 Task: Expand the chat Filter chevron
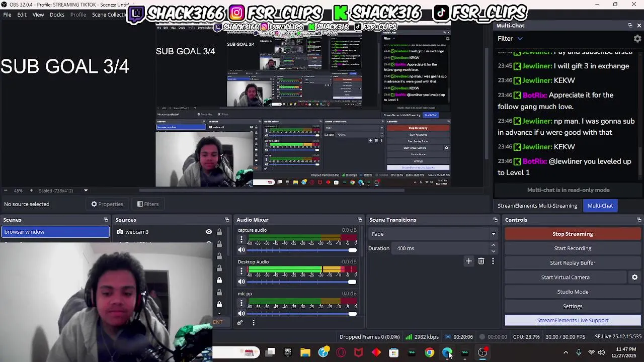(x=520, y=39)
